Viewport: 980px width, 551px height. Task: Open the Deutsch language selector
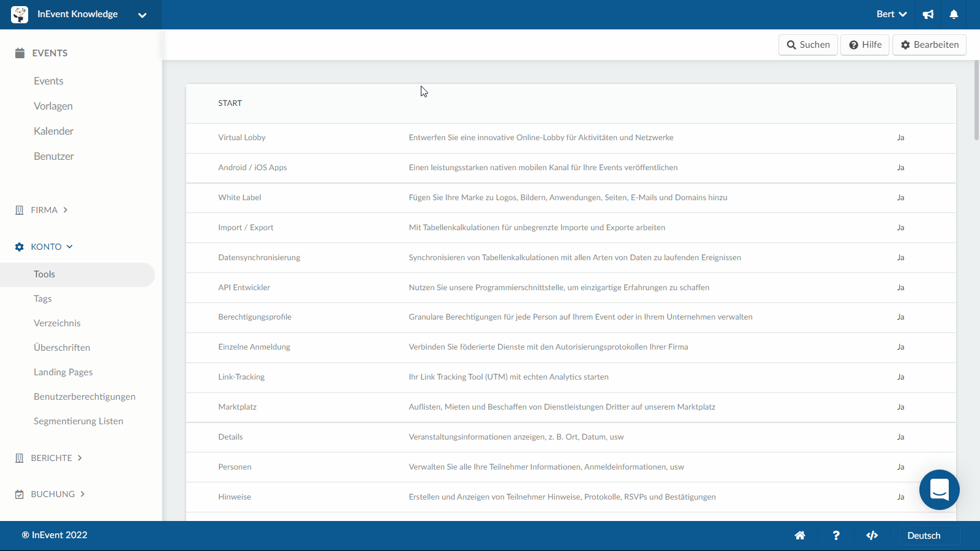coord(930,536)
